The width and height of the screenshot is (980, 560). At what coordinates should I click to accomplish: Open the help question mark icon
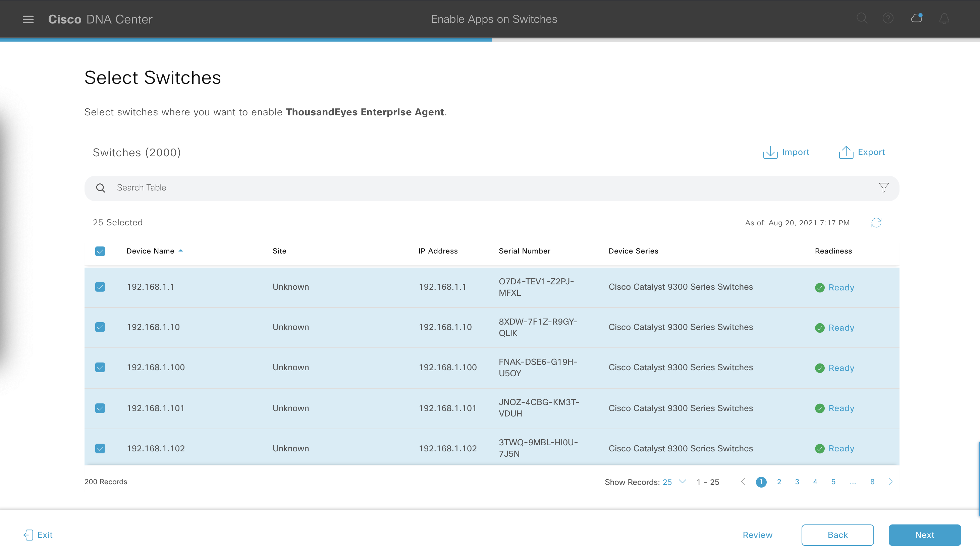pyautogui.click(x=888, y=18)
